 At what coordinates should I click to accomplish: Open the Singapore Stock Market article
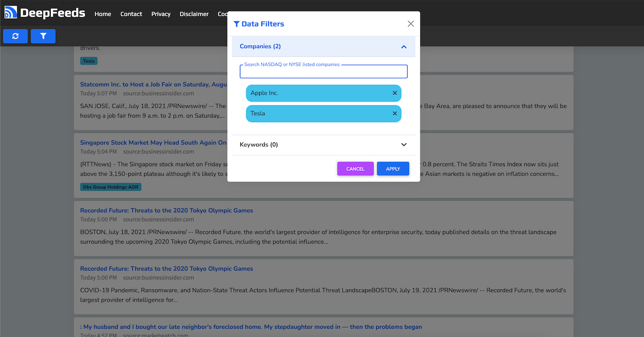[154, 143]
